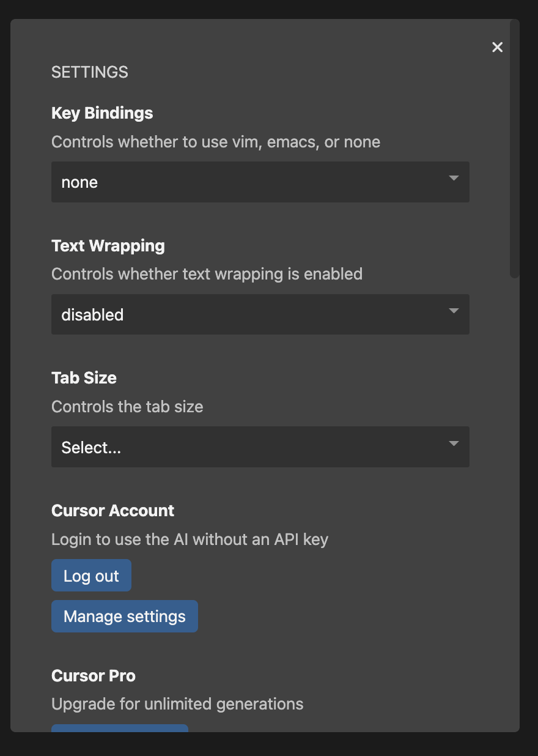The image size is (538, 756).
Task: Close the Settings panel with the X
Action: [x=497, y=47]
